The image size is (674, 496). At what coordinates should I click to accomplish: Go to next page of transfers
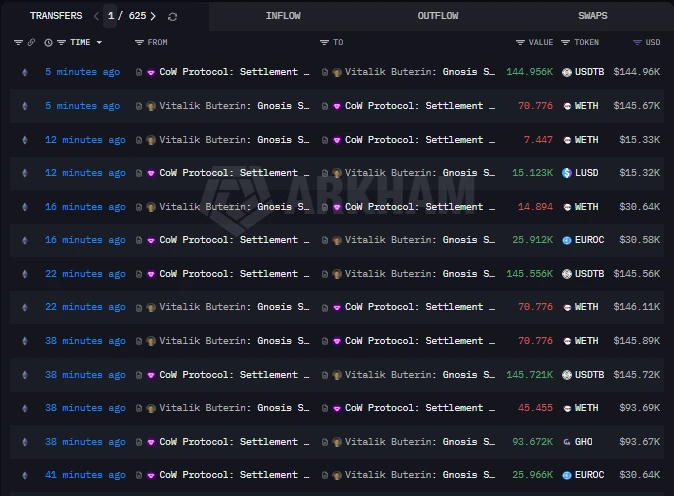[153, 16]
